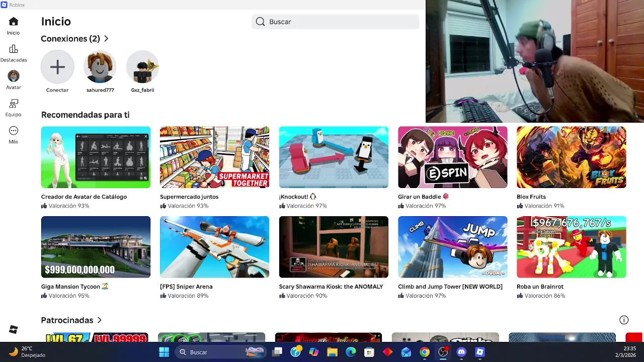This screenshot has width=644, height=362.
Task: Open the weather widget showing 26°C
Action: (28, 352)
